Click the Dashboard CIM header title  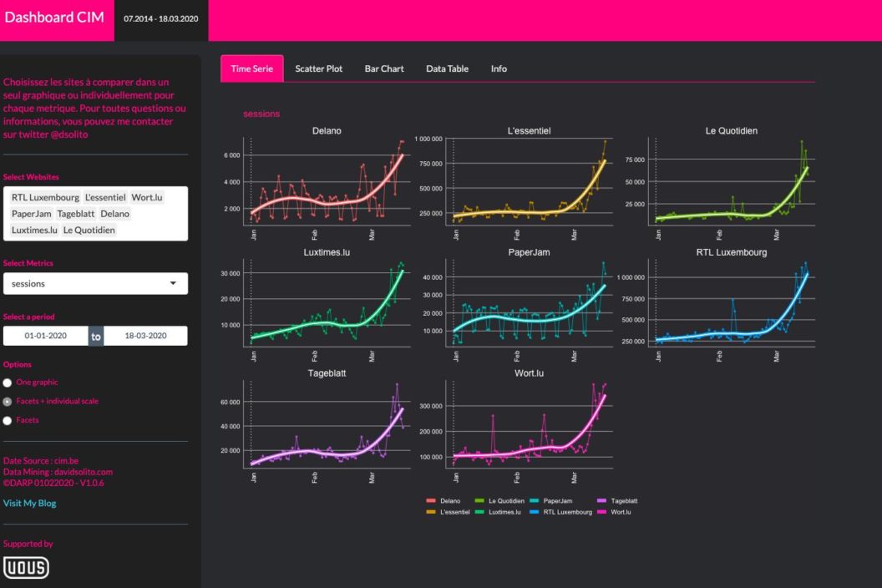pyautogui.click(x=54, y=17)
